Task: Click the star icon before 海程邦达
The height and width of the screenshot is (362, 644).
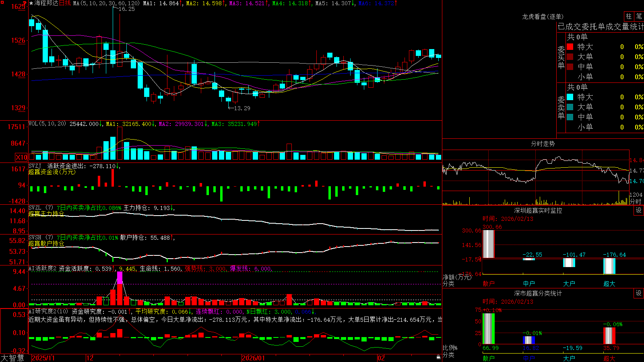Action: tap(31, 3)
